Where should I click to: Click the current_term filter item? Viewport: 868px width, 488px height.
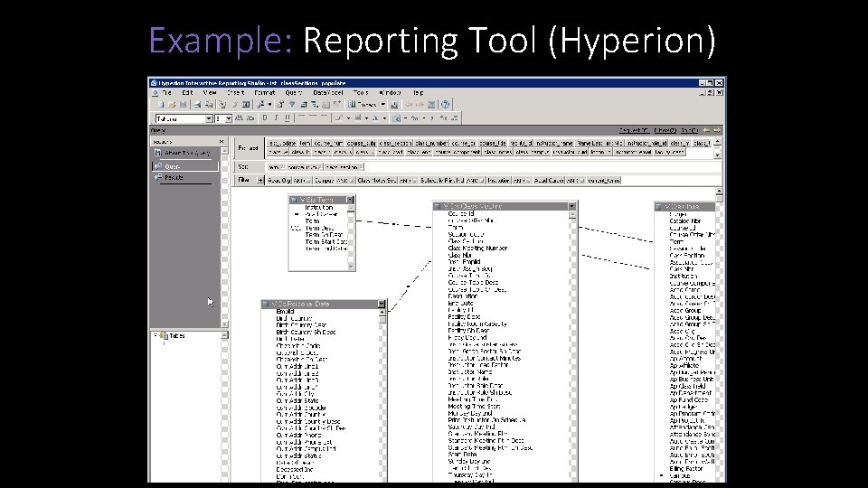click(604, 181)
